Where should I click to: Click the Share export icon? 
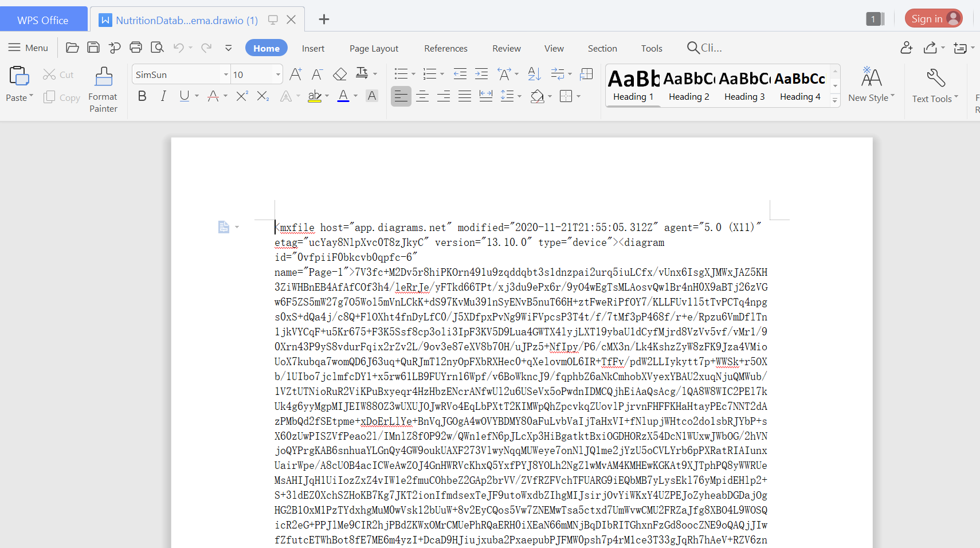931,48
